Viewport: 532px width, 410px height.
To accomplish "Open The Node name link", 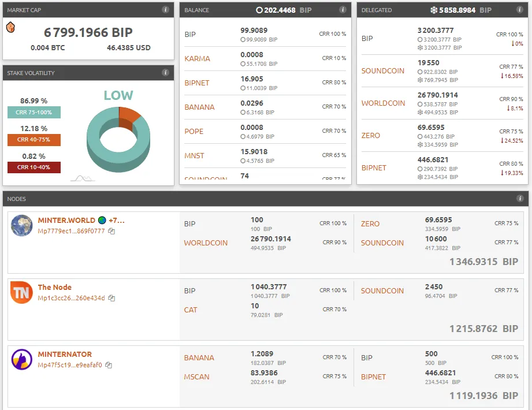I will click(x=55, y=287).
